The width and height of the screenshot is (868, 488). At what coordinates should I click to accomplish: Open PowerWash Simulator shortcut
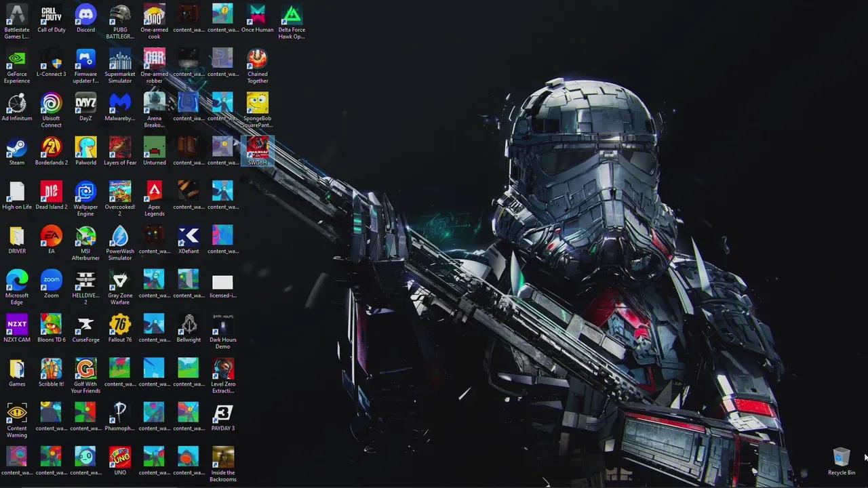120,243
